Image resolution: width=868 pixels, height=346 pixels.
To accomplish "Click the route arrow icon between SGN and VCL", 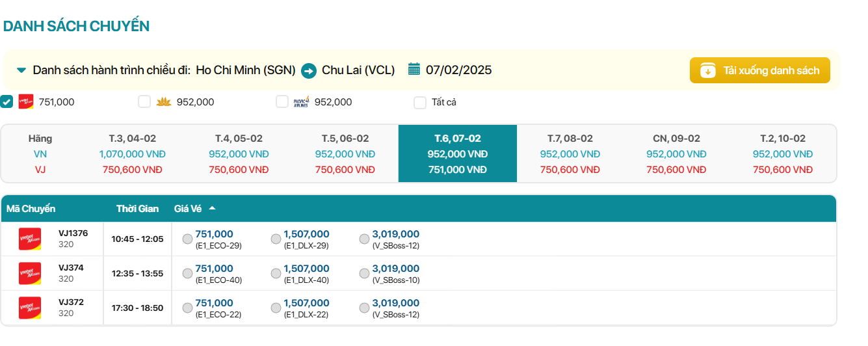I will tap(309, 70).
